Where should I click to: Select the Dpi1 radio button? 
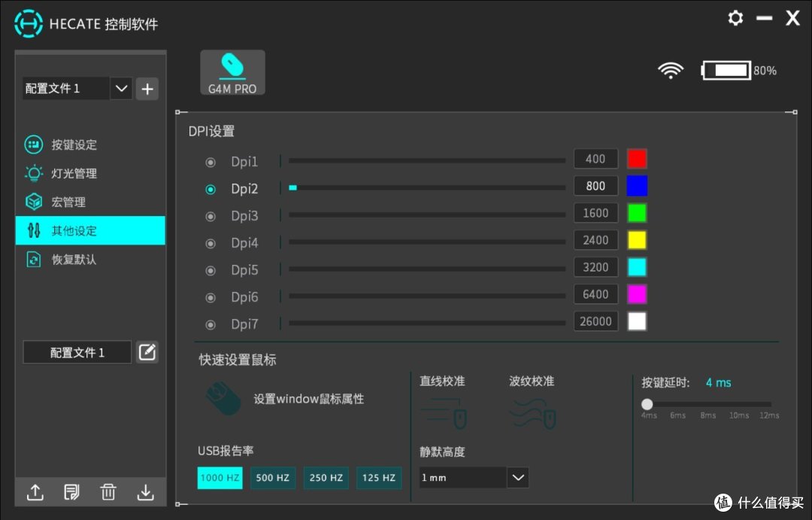click(x=211, y=163)
